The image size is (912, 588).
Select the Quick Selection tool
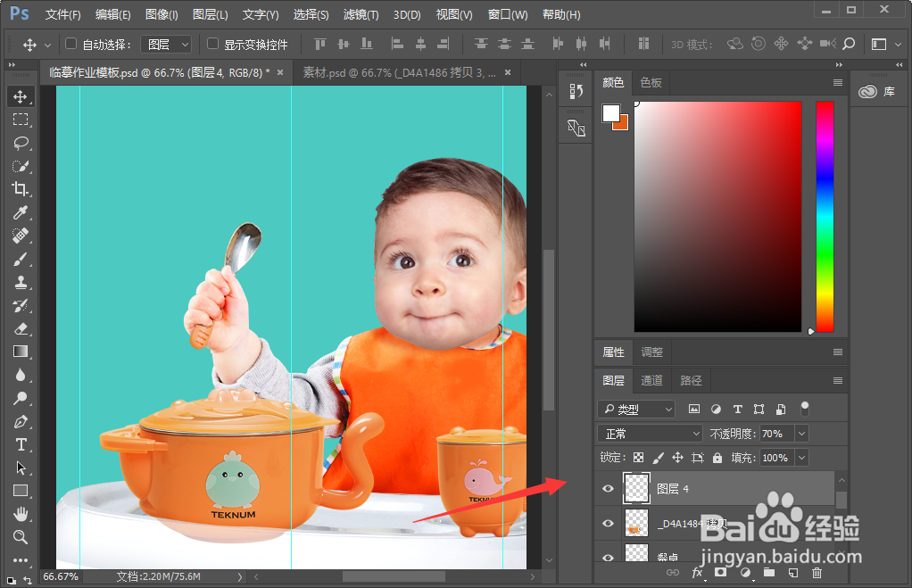click(21, 166)
